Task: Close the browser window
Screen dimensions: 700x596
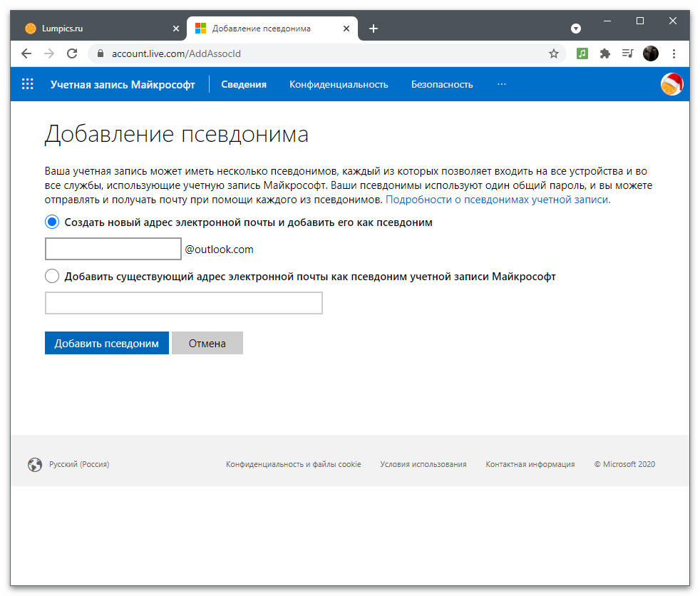Action: [672, 21]
